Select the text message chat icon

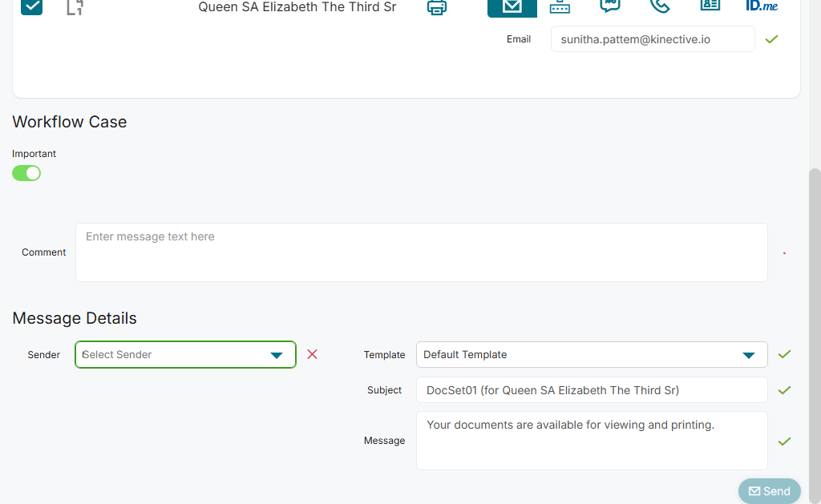point(610,5)
